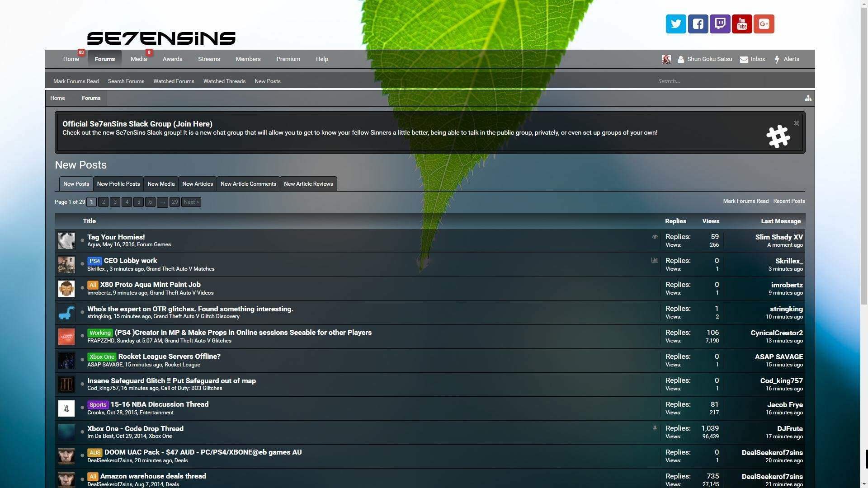This screenshot has height=488, width=868.
Task: Open the CEO Lobby work thread
Action: coord(131,261)
